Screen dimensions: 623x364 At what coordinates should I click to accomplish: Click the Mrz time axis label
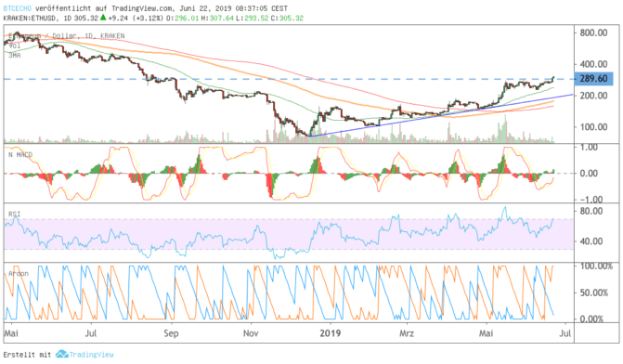(x=407, y=333)
